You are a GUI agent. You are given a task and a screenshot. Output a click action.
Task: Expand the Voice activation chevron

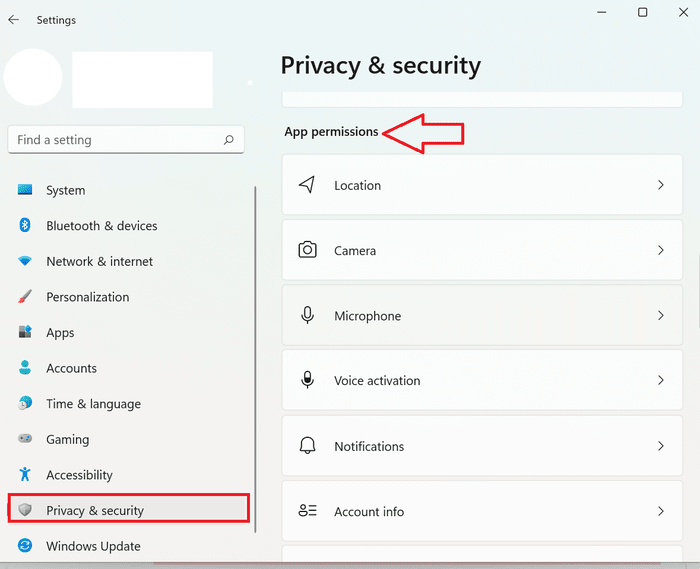661,380
